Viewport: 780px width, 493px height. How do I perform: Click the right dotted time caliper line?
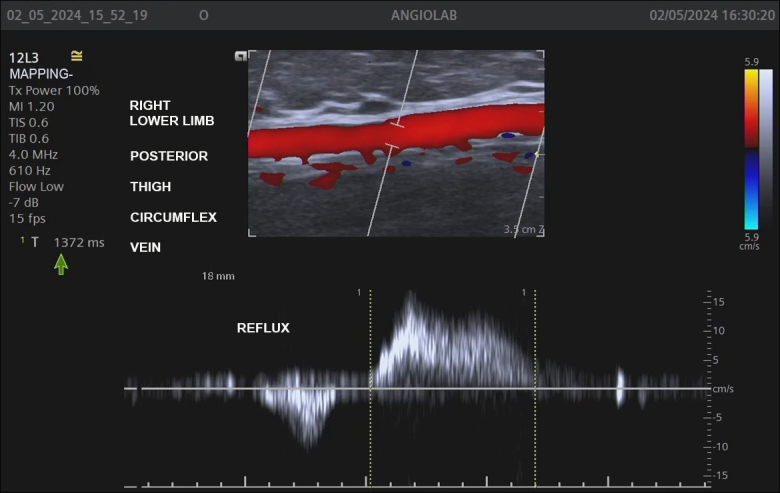pyautogui.click(x=535, y=388)
